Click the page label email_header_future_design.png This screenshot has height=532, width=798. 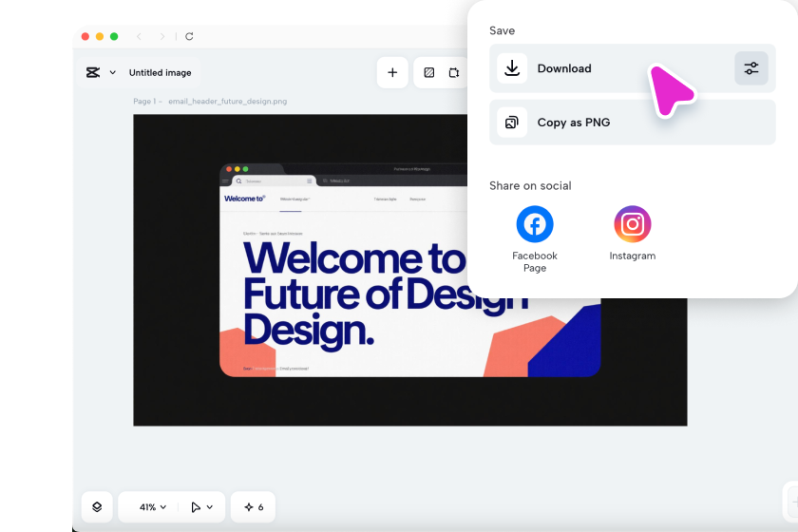pyautogui.click(x=227, y=102)
